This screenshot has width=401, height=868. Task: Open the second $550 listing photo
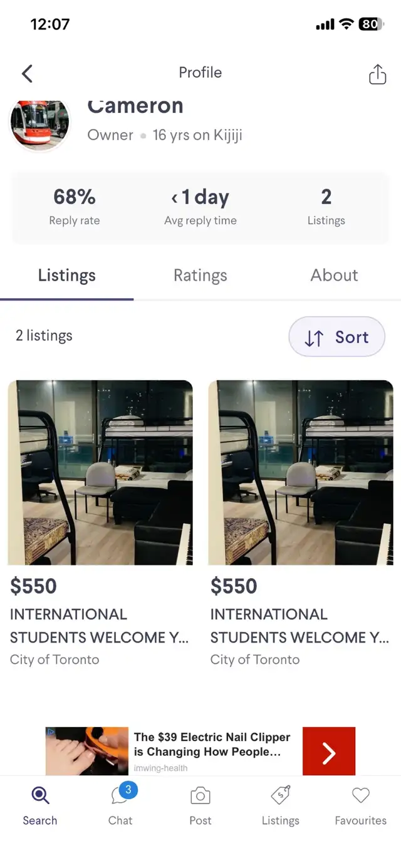pyautogui.click(x=301, y=472)
